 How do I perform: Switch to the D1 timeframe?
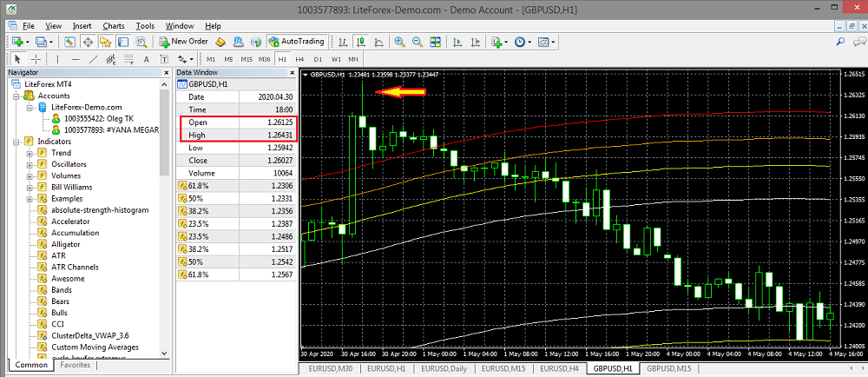pos(317,59)
